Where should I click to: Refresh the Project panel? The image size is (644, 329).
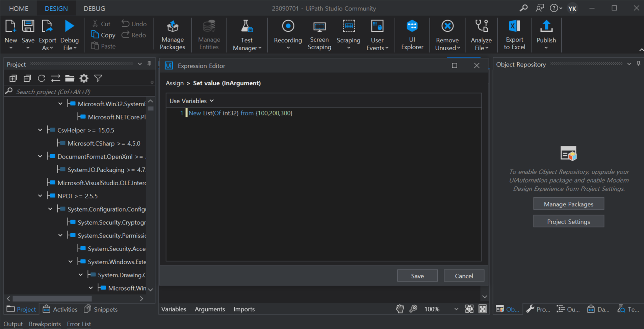[x=42, y=78]
